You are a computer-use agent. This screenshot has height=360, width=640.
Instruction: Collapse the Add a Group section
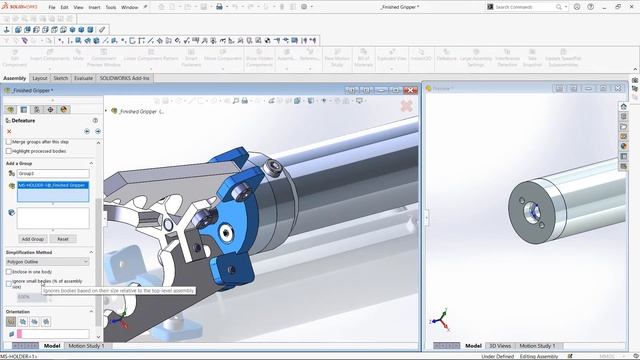coord(91,163)
